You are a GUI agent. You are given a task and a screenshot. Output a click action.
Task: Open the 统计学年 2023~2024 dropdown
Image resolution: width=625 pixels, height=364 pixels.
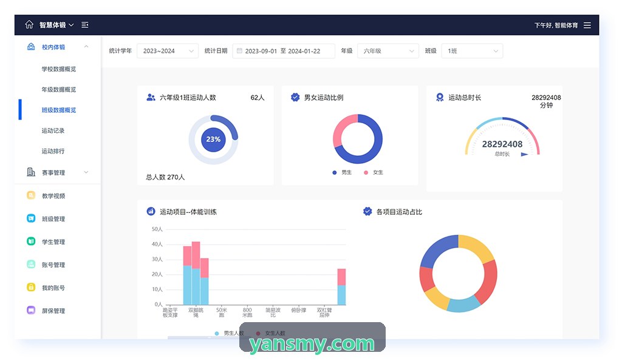168,51
